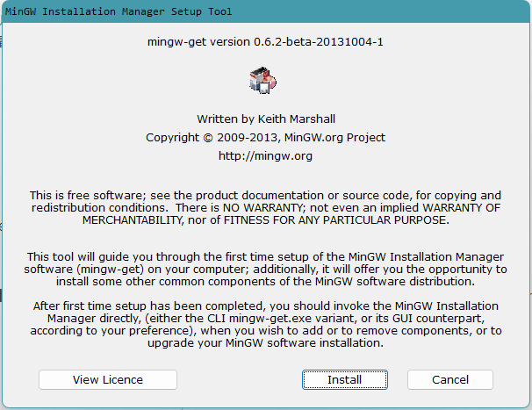This screenshot has width=532, height=410.
Task: Click the Copyright 2009-2013 MinGW.org Project line
Action: click(266, 138)
